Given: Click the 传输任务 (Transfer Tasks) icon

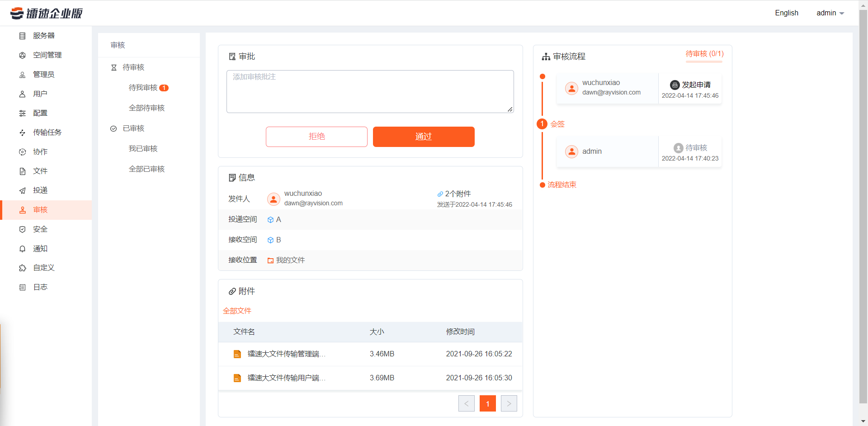Looking at the screenshot, I should (22, 132).
